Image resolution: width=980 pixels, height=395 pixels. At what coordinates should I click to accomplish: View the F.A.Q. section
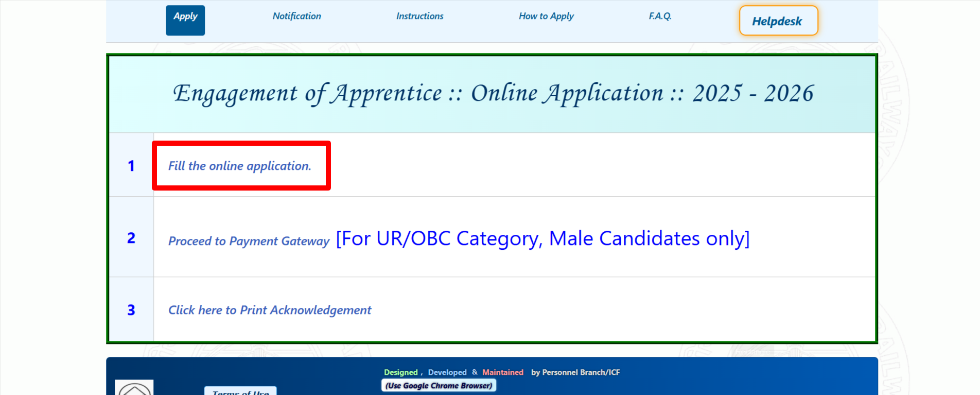click(x=660, y=16)
